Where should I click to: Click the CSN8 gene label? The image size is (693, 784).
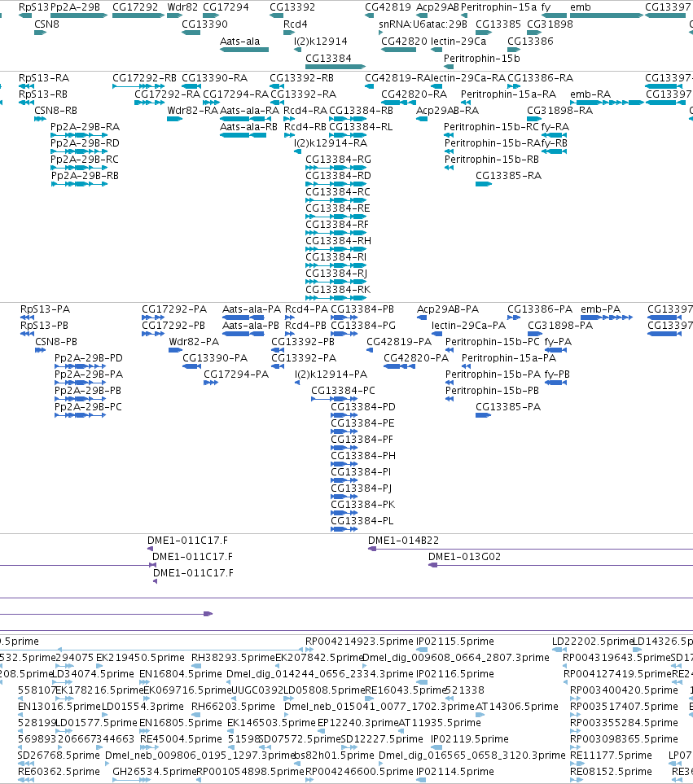pos(46,24)
